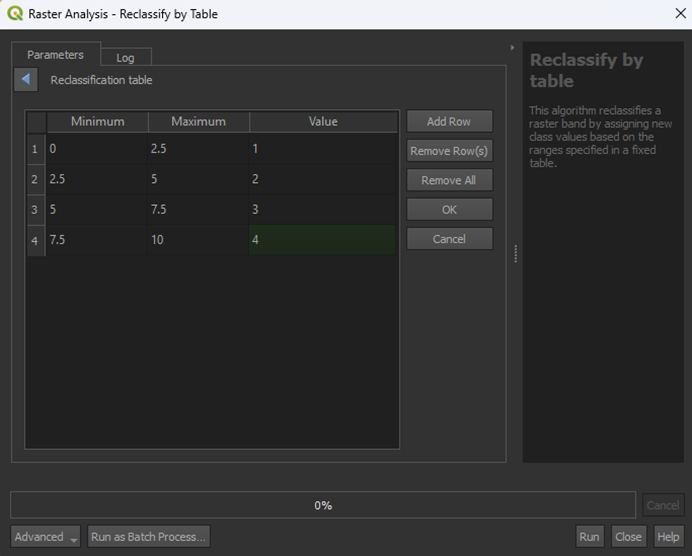692x556 pixels.
Task: Click the back arrow beside Reclassification table
Action: pos(26,80)
